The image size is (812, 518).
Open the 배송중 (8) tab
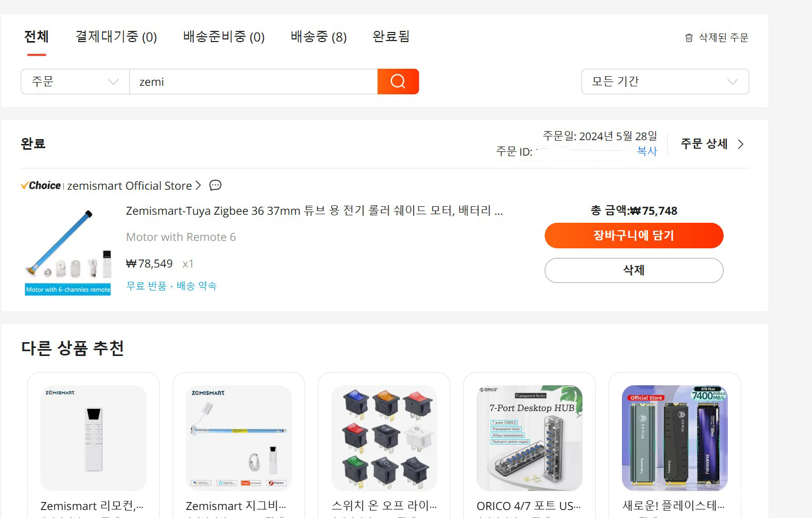click(x=318, y=37)
